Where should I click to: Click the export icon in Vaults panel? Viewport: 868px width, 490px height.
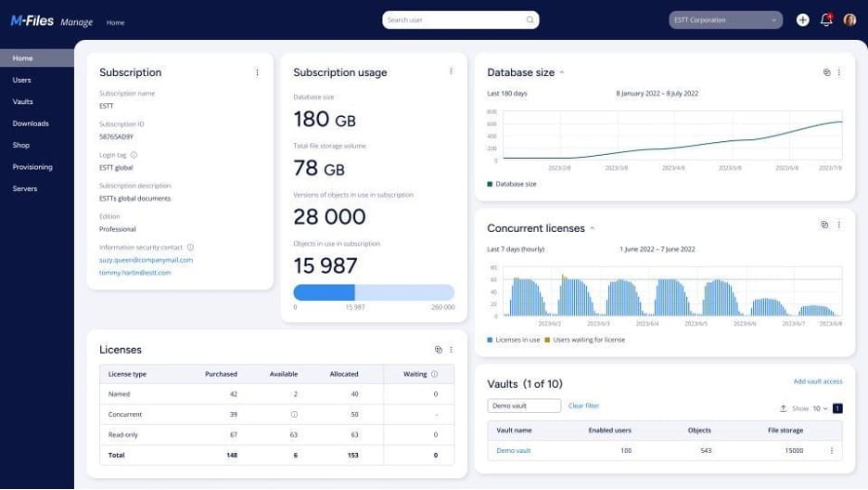tap(783, 408)
